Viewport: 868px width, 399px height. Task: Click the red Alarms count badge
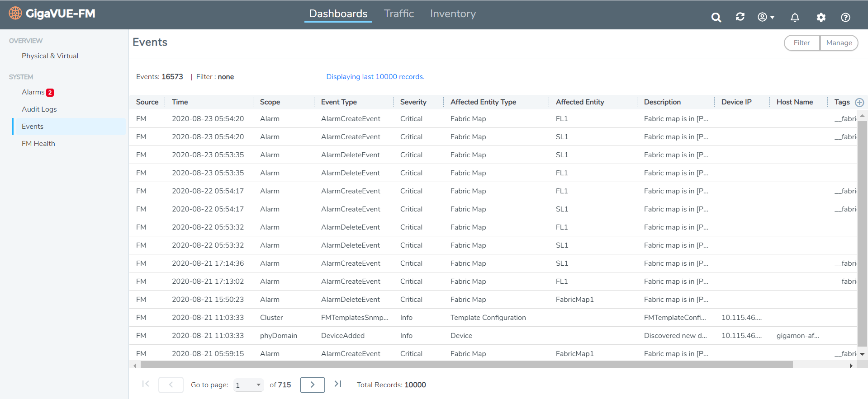pos(50,92)
